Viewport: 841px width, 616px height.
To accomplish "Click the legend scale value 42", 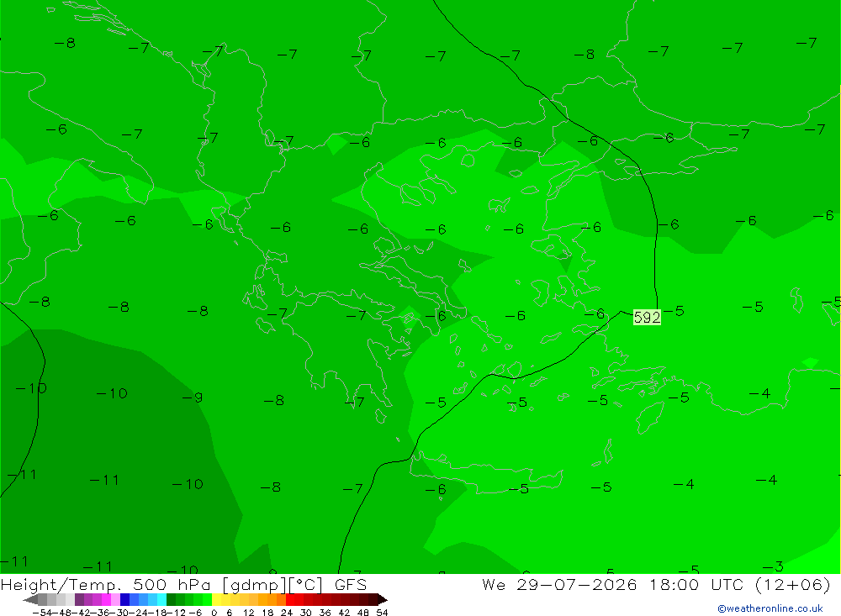I will pyautogui.click(x=344, y=613).
